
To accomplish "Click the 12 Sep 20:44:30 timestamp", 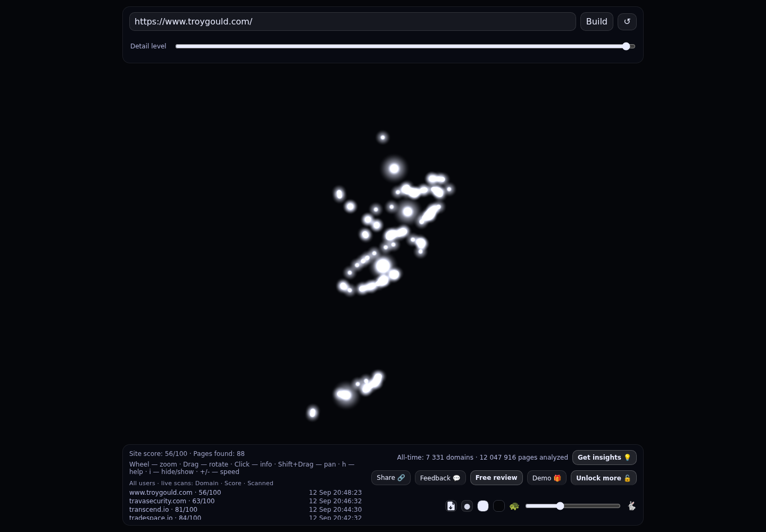I will pos(335,510).
